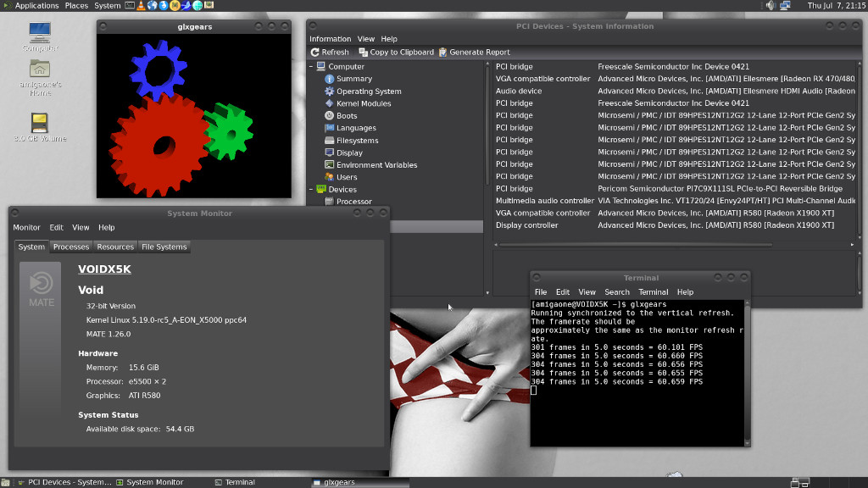
Task: Open Edit menu in System Monitor
Action: pyautogui.click(x=56, y=227)
